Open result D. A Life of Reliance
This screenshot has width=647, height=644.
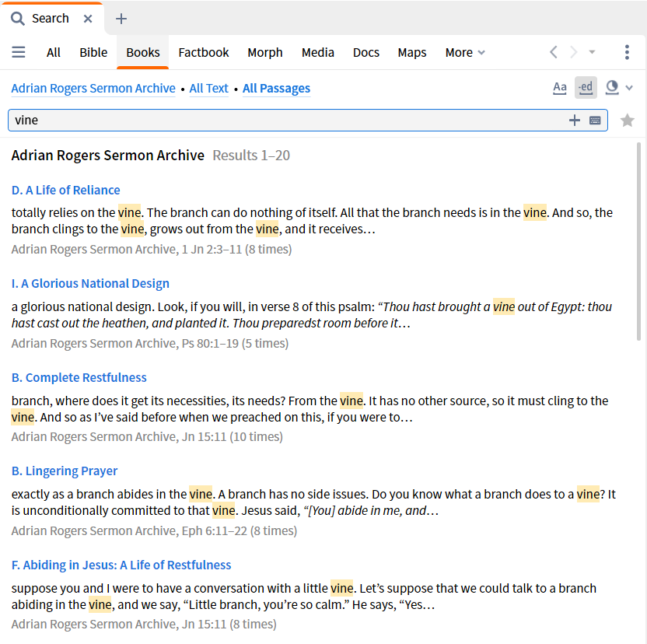click(65, 190)
